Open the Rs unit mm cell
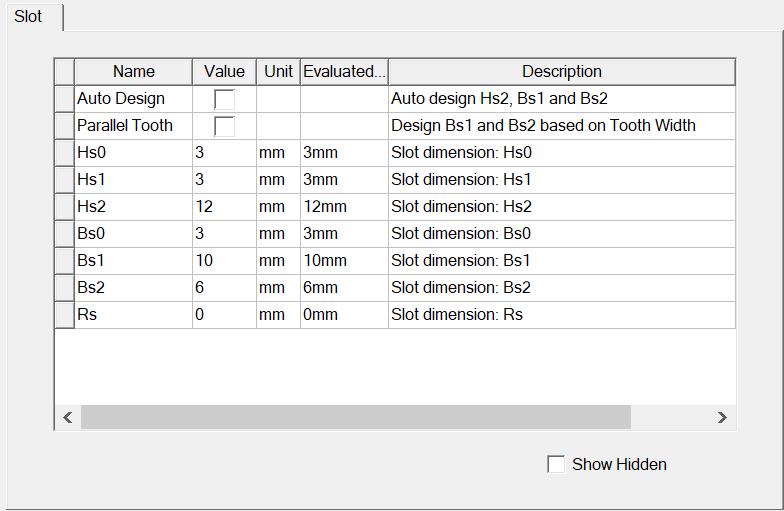This screenshot has width=784, height=511. 278,314
